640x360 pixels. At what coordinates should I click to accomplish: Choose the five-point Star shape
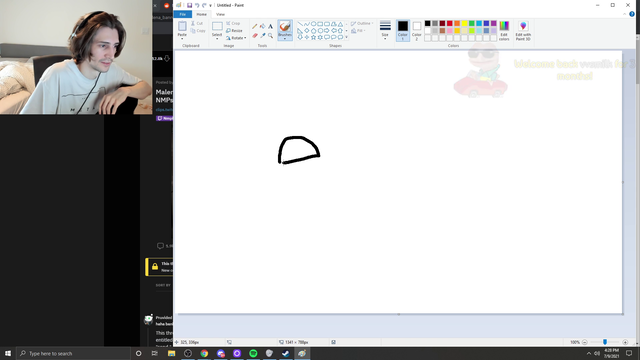tap(313, 37)
